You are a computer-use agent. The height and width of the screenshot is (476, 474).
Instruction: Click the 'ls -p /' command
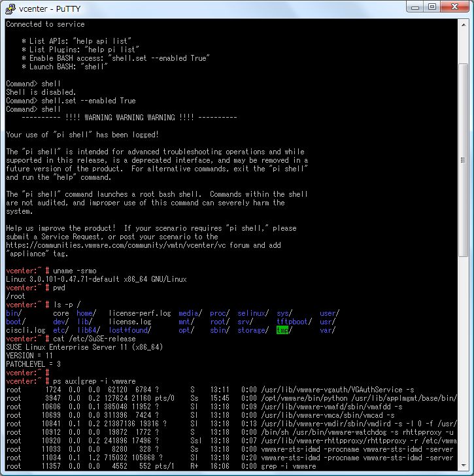(x=67, y=305)
